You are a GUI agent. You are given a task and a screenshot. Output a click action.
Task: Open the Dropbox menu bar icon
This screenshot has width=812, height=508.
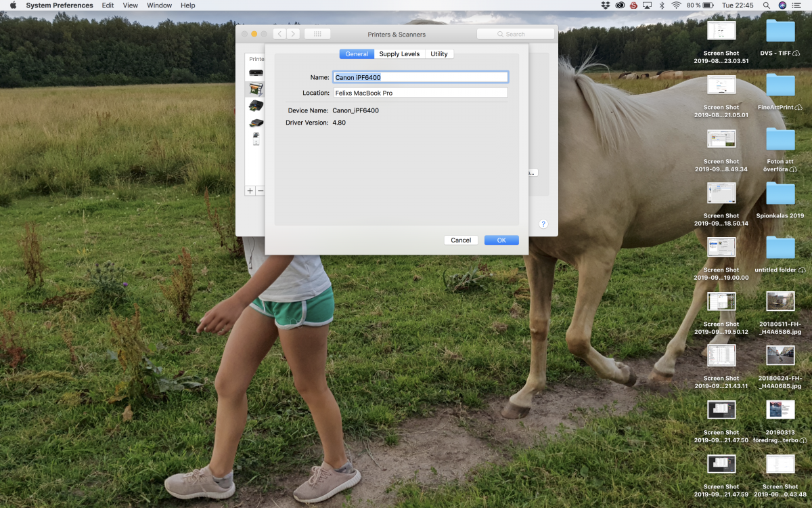(605, 5)
